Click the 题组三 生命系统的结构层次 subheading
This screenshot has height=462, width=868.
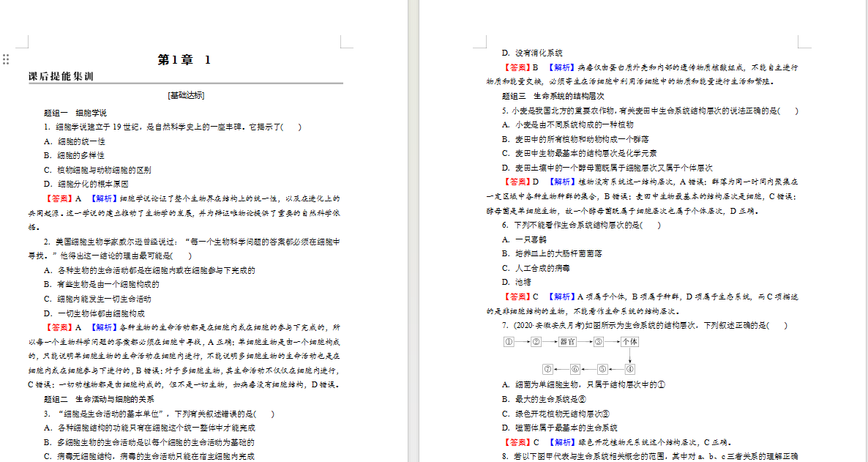click(553, 96)
